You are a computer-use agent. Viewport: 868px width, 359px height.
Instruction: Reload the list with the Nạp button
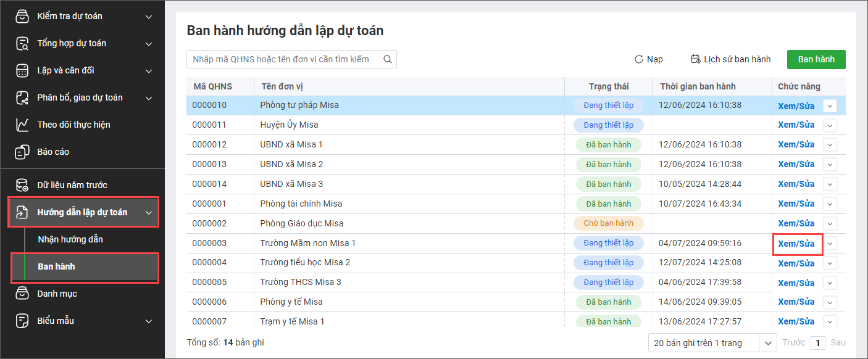[649, 59]
